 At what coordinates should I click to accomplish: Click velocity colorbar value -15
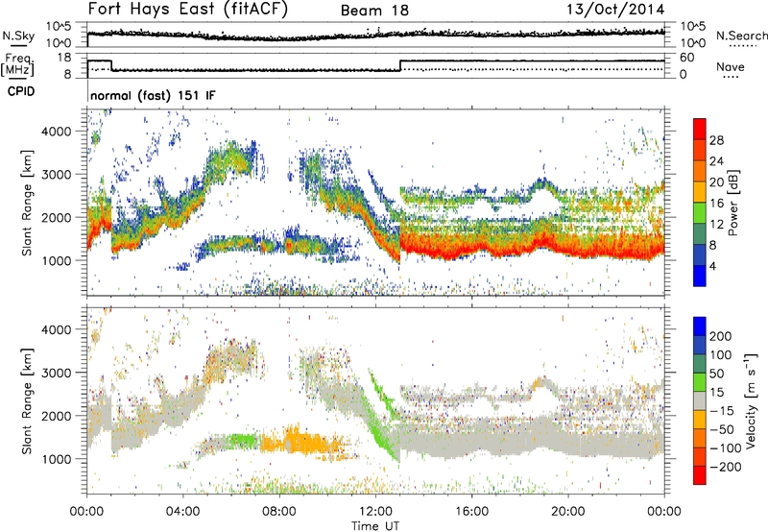722,411
